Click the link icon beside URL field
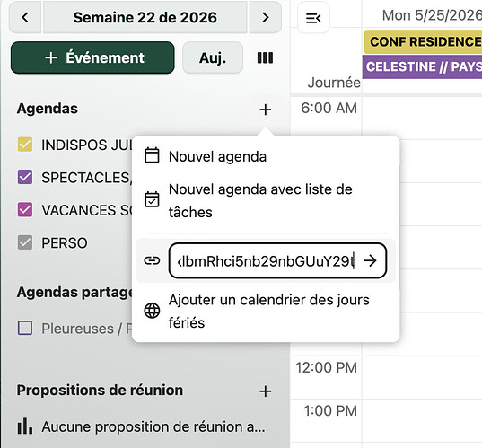 pyautogui.click(x=153, y=260)
